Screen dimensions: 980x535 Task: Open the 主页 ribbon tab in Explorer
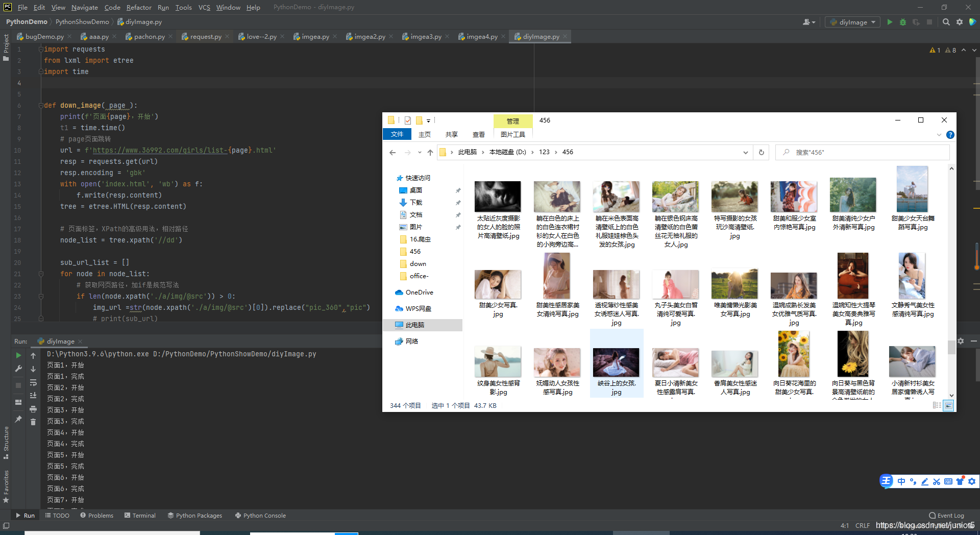tap(425, 134)
